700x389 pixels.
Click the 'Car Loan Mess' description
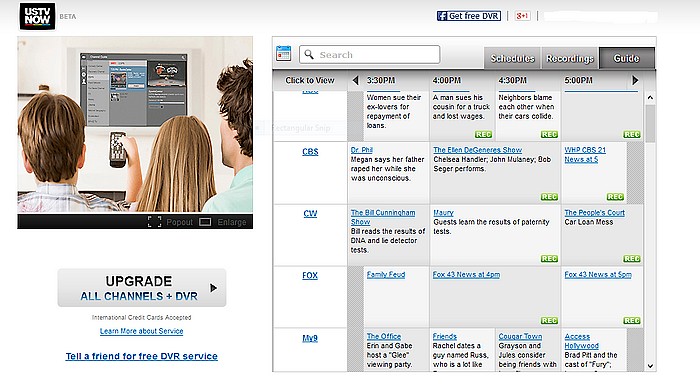click(589, 222)
